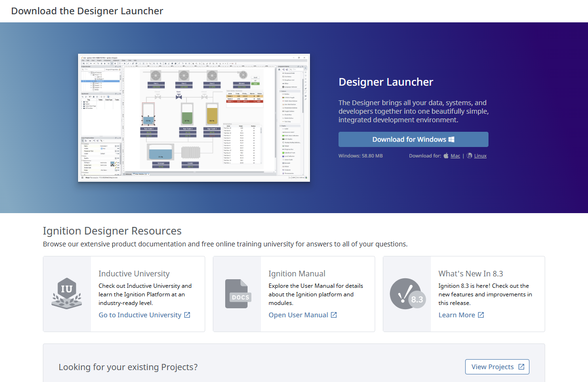
Task: Select the Learn More link
Action: coord(457,315)
